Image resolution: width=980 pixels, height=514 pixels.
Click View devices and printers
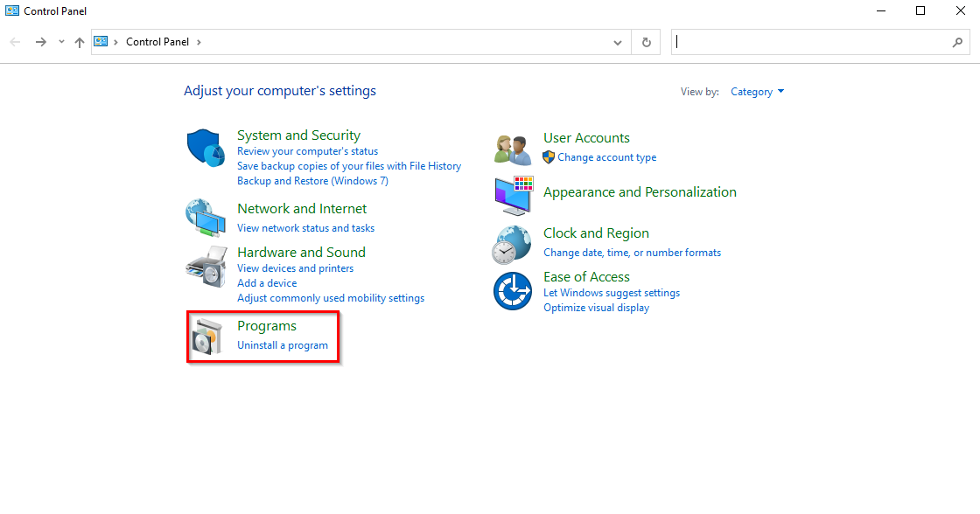pyautogui.click(x=295, y=268)
